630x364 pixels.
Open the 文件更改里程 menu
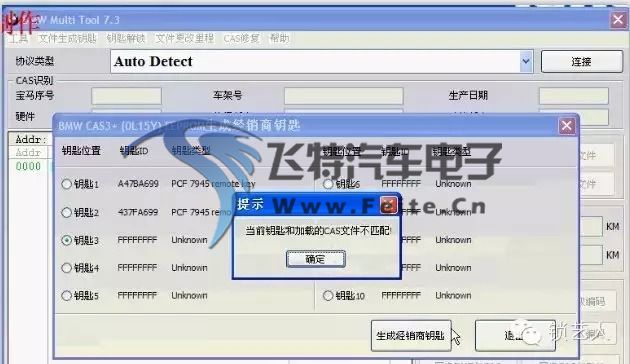(184, 39)
